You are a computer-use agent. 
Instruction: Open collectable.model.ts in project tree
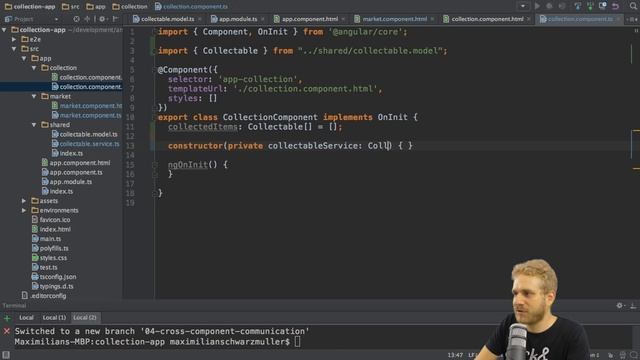pyautogui.click(x=85, y=134)
